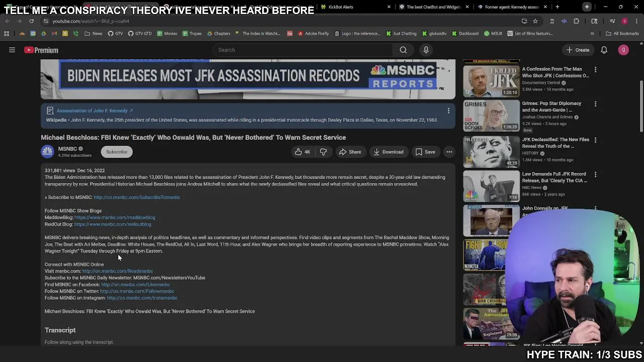Viewport: 644px width, 362px height.
Task: Open the GTV GTD bookmark
Action: 140,34
